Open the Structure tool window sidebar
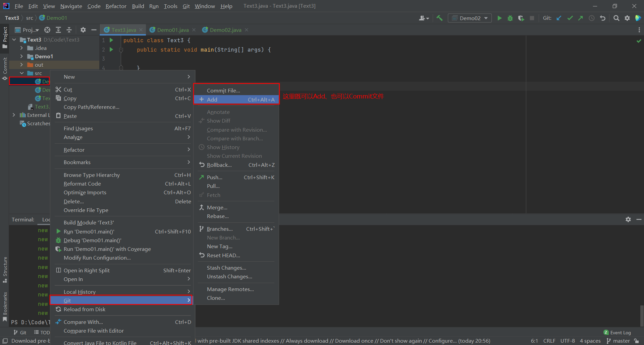This screenshot has width=644, height=345. [5, 270]
